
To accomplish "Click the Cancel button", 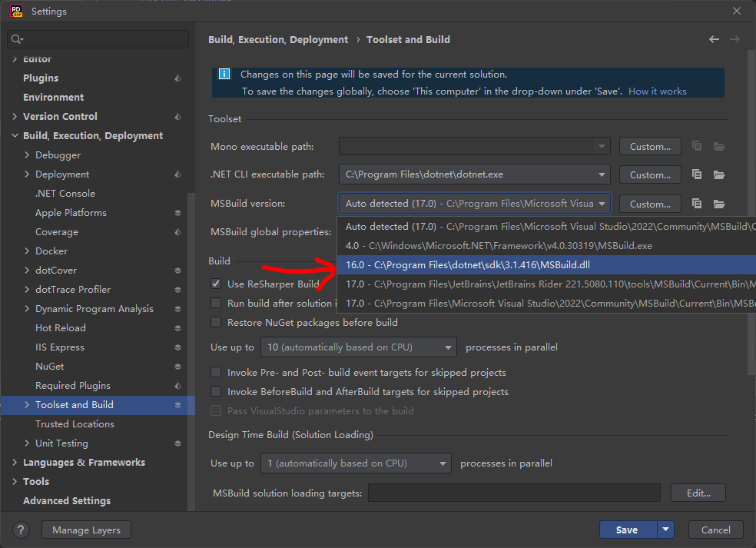I will coord(715,530).
